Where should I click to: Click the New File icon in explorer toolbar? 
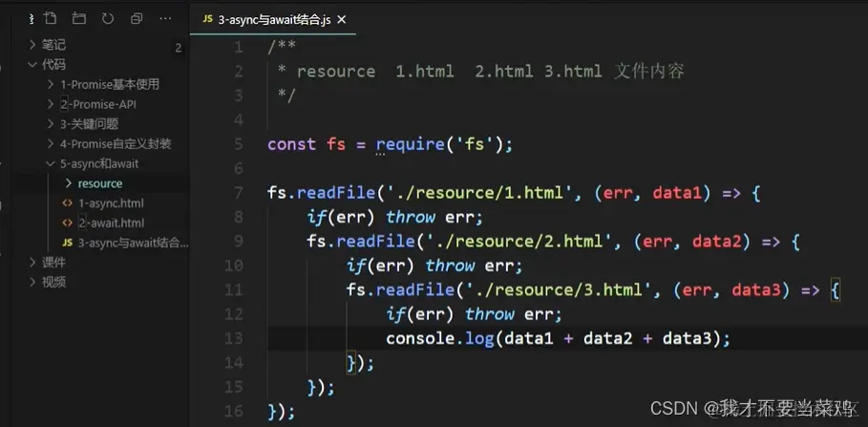50,19
